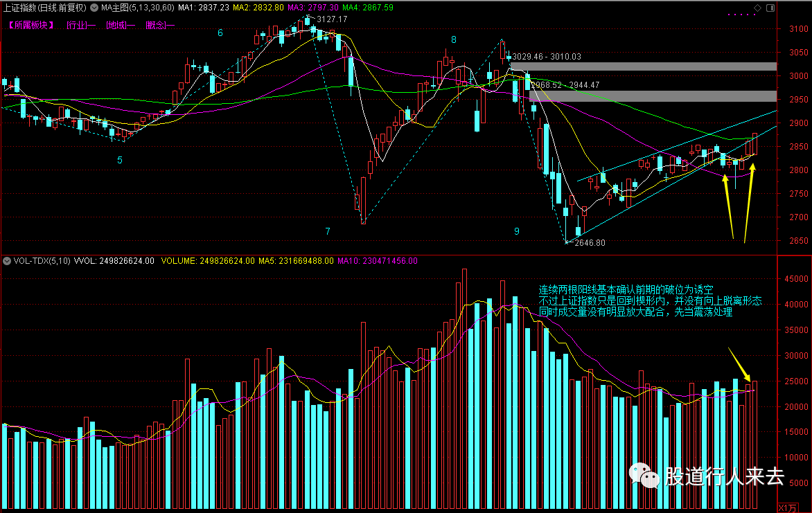The width and height of the screenshot is (812, 513).
Task: Click the WeChat logo watermark
Action: pyautogui.click(x=644, y=476)
